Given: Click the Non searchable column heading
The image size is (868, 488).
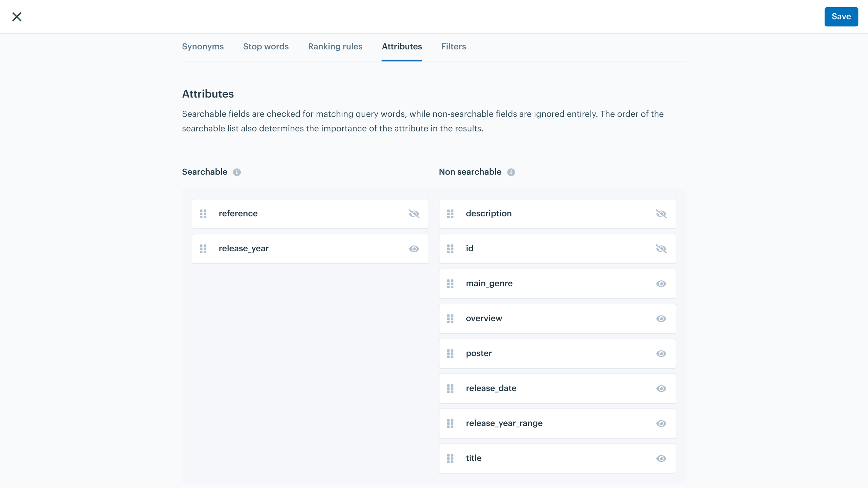Looking at the screenshot, I should click(470, 172).
